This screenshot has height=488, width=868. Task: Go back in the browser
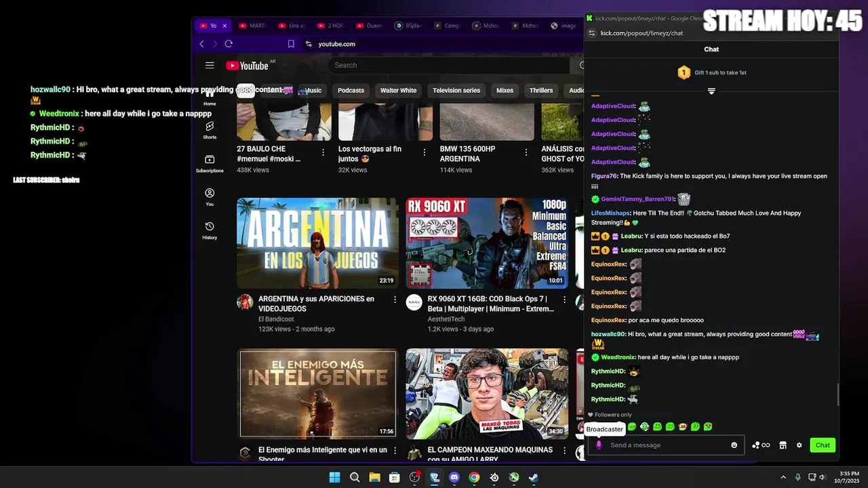201,44
